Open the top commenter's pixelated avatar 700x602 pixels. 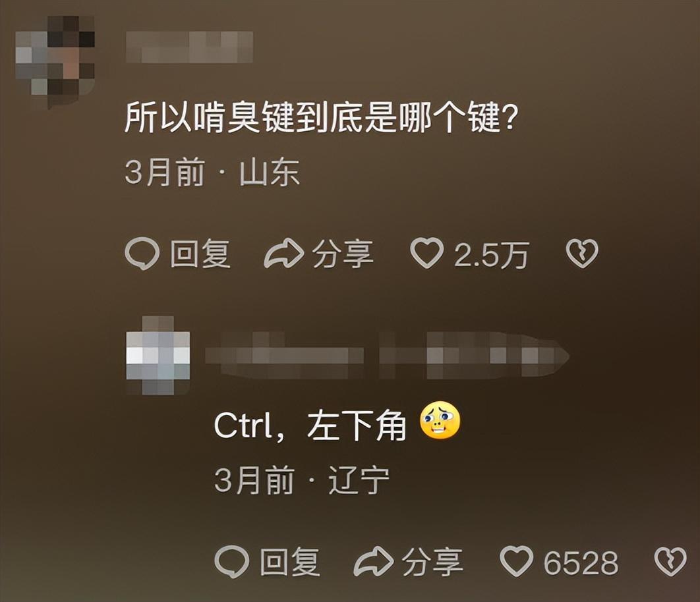point(55,61)
